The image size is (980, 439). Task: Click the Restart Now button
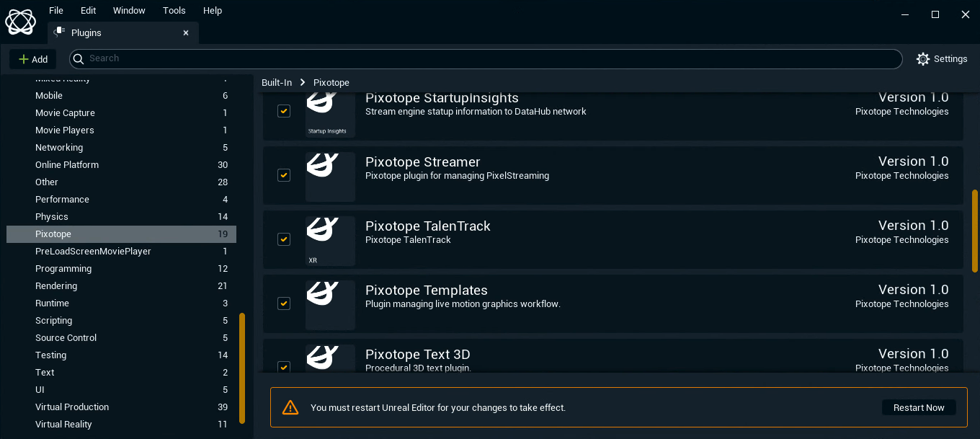(919, 407)
